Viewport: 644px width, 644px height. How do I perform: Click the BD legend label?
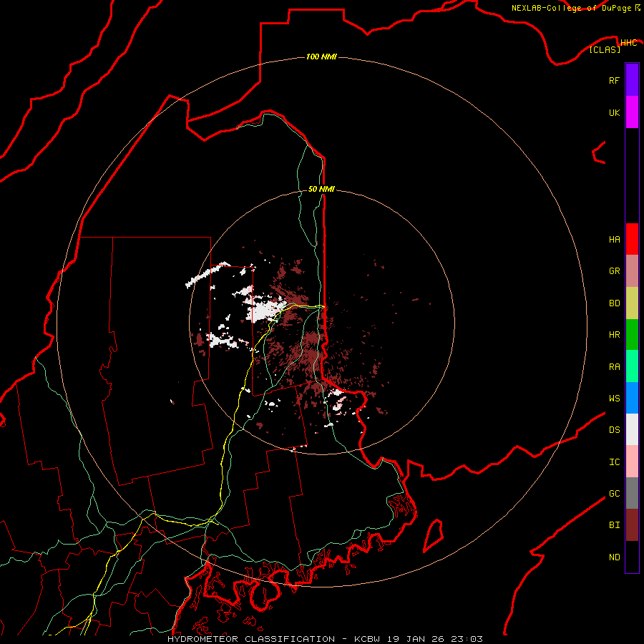[614, 303]
